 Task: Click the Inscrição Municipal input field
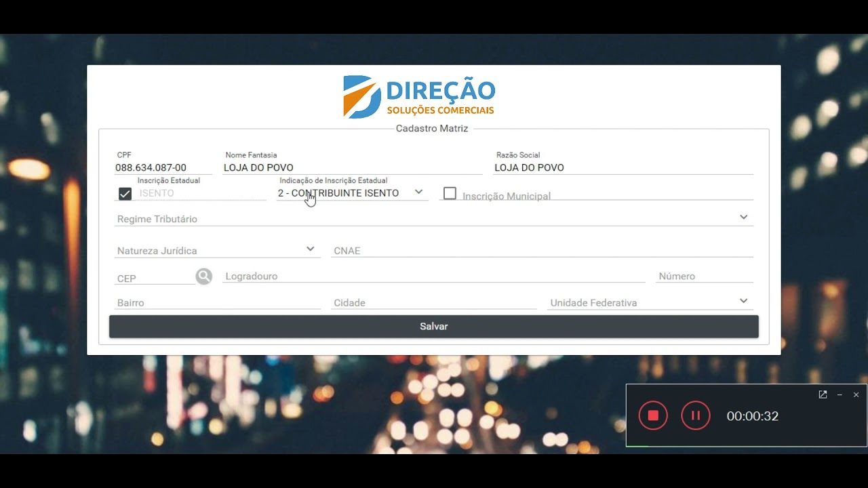[x=607, y=196]
